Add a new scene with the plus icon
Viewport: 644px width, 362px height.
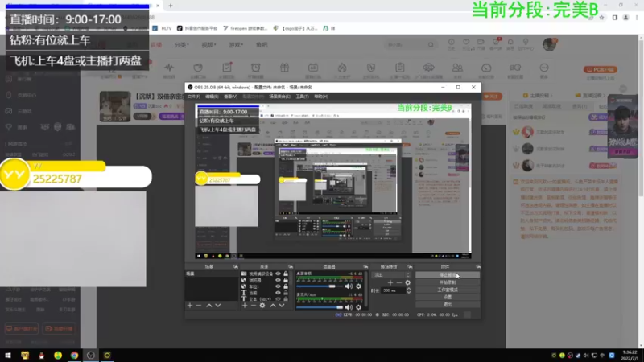(x=190, y=306)
